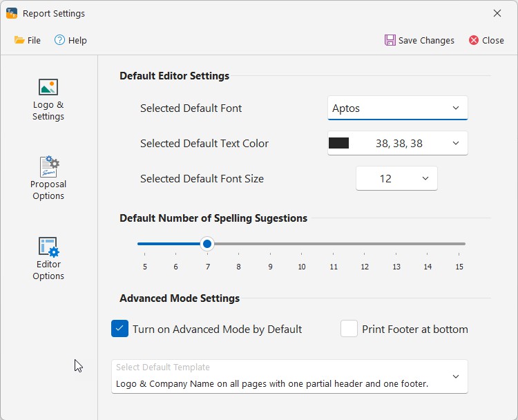Image resolution: width=518 pixels, height=420 pixels.
Task: Click the Selected Default Font label
Action: (191, 108)
